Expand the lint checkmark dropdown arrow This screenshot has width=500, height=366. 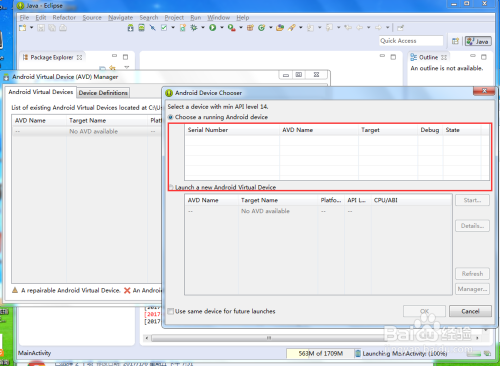(173, 28)
